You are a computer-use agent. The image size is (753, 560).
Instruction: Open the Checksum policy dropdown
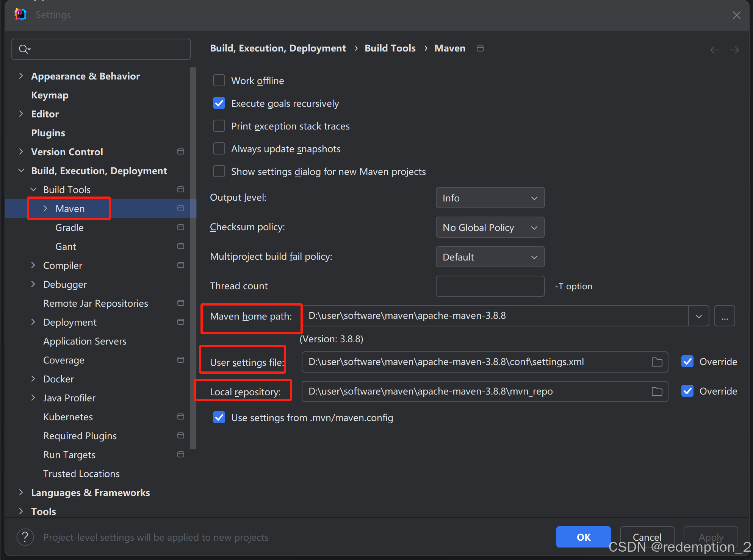tap(490, 228)
